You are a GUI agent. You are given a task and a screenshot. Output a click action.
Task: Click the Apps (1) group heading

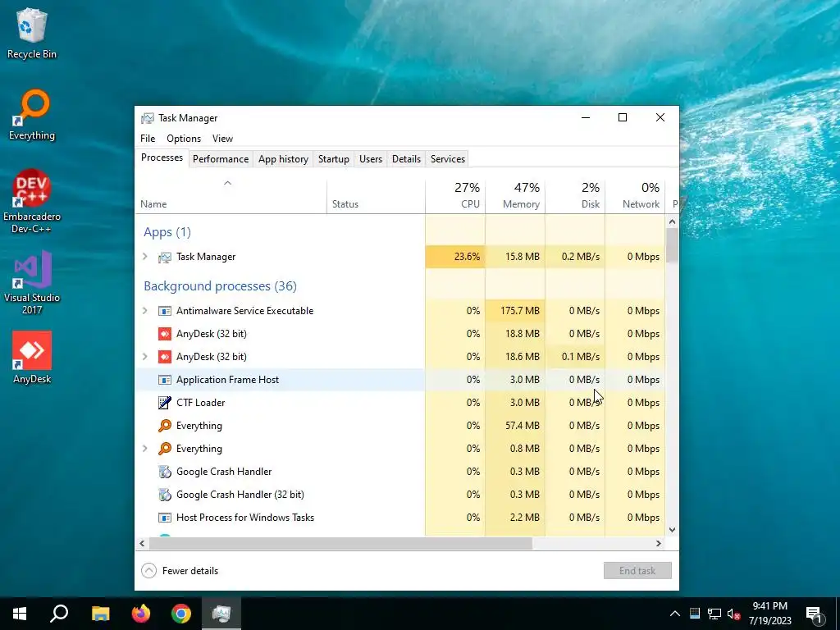click(167, 232)
